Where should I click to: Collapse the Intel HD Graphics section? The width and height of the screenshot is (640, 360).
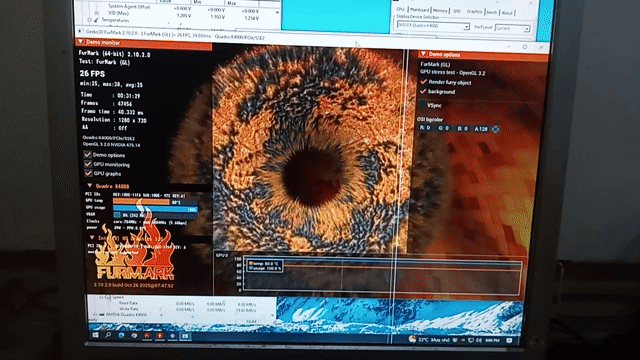(92, 237)
